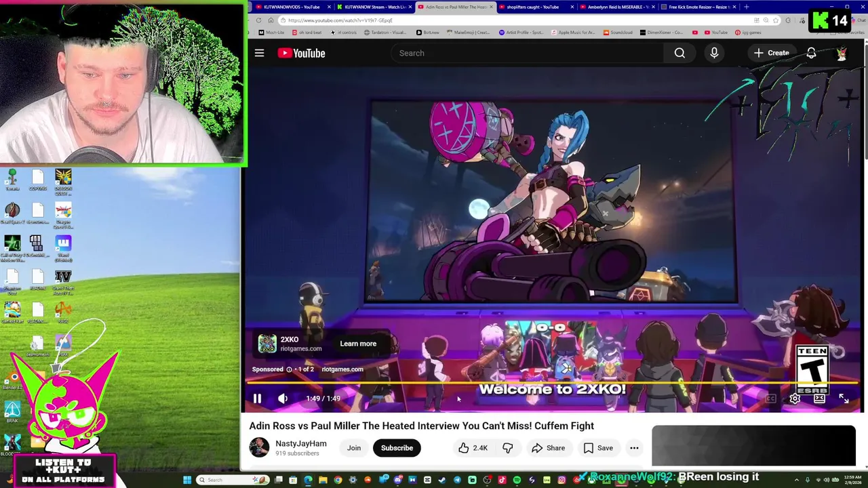Like the video with thumbs up
The width and height of the screenshot is (868, 488).
tap(473, 448)
